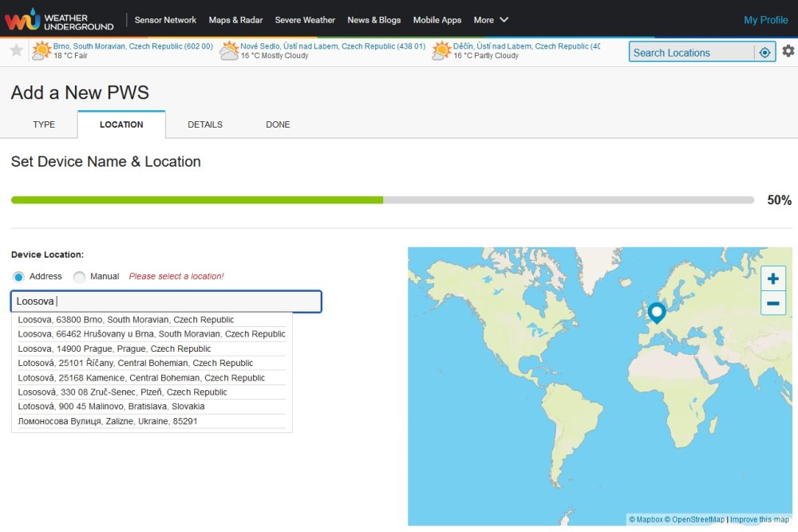
Task: Choose Loosova, 63800 Brno suggestion
Action: coord(126,320)
